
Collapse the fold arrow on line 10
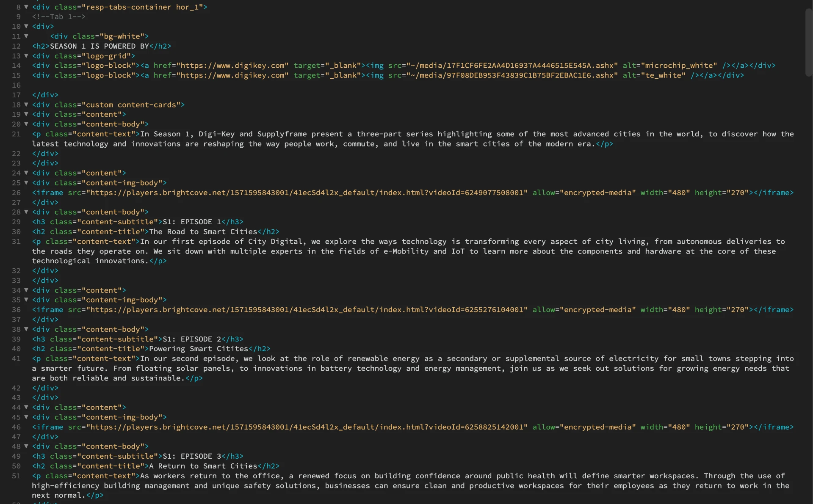point(26,27)
